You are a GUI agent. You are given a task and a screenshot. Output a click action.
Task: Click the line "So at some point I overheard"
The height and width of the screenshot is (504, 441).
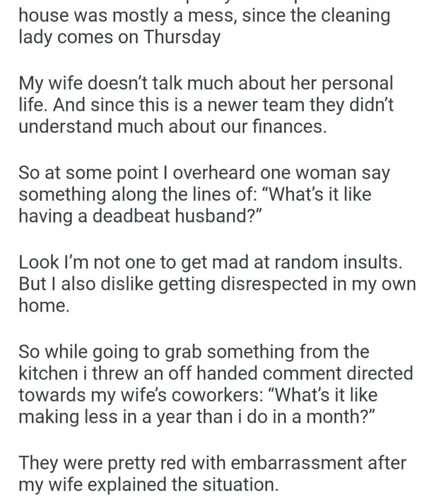[x=204, y=173]
